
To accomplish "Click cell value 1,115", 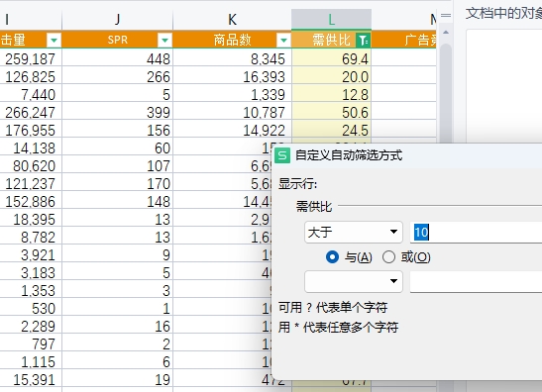I will click(x=38, y=362).
